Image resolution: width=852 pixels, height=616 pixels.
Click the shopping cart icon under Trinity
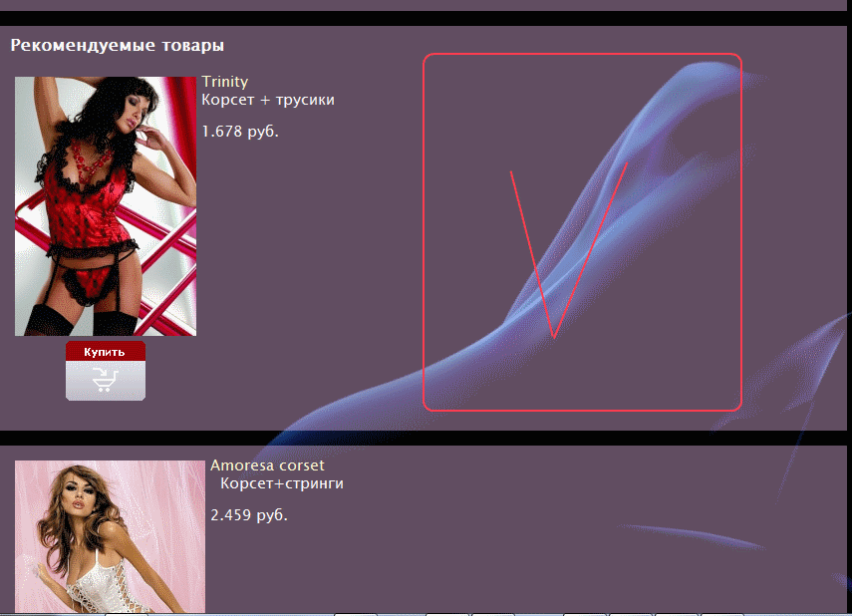(105, 380)
